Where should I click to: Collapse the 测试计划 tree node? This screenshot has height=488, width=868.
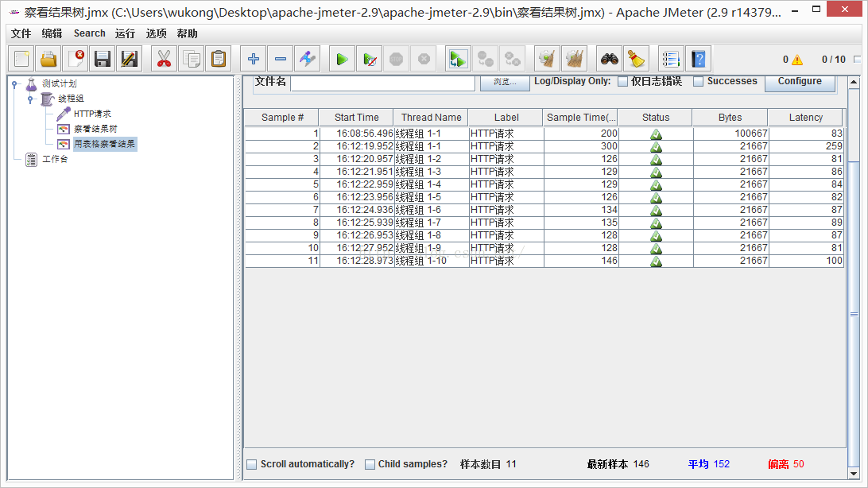coord(14,83)
